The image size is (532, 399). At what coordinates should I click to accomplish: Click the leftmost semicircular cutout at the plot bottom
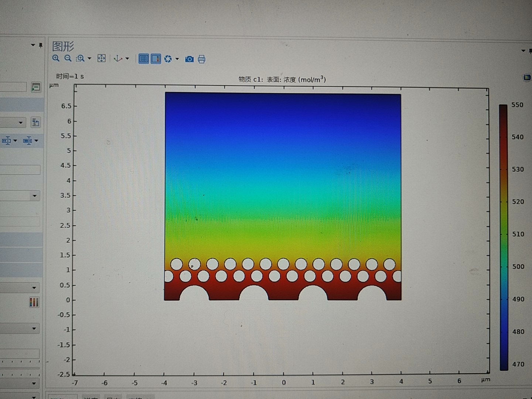point(194,293)
